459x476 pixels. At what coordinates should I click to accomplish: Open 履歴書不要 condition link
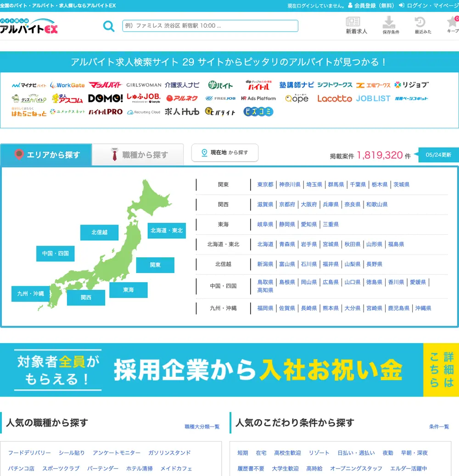251,469
